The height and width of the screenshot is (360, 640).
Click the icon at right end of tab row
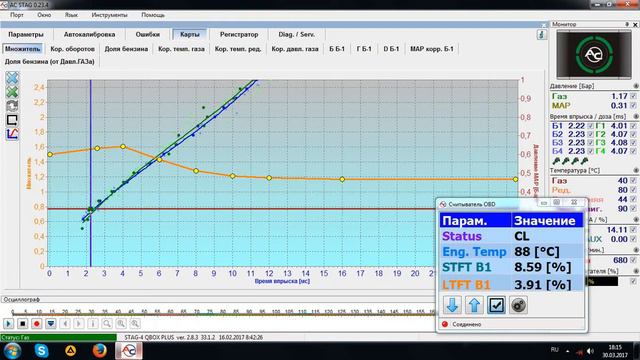542,35
